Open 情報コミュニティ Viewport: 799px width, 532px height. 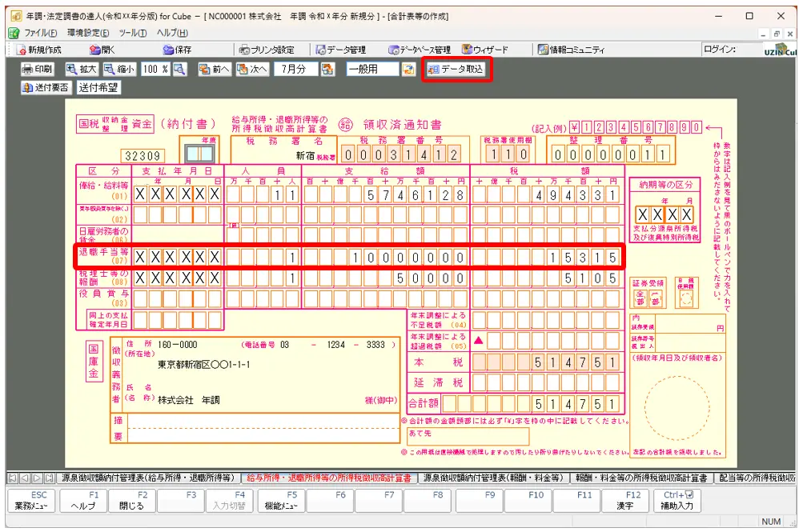(x=571, y=50)
